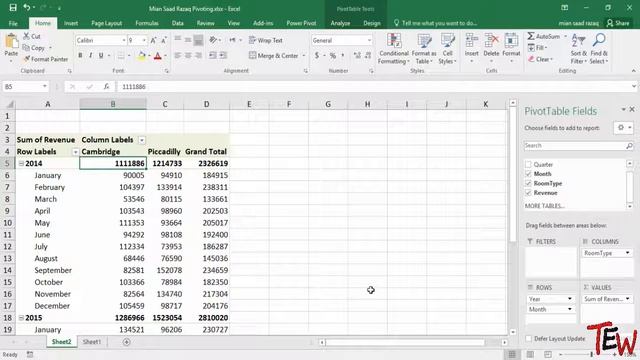Click the Decrease Font Size icon

click(x=164, y=40)
